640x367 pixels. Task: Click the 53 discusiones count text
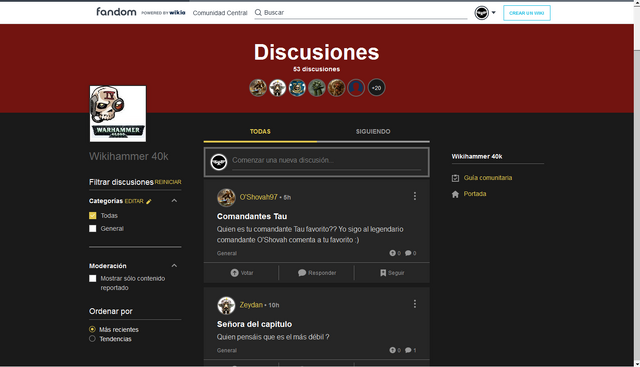pyautogui.click(x=316, y=69)
